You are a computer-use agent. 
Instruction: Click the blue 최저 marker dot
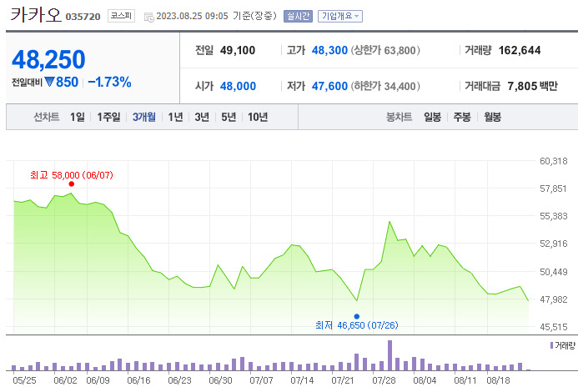357,316
